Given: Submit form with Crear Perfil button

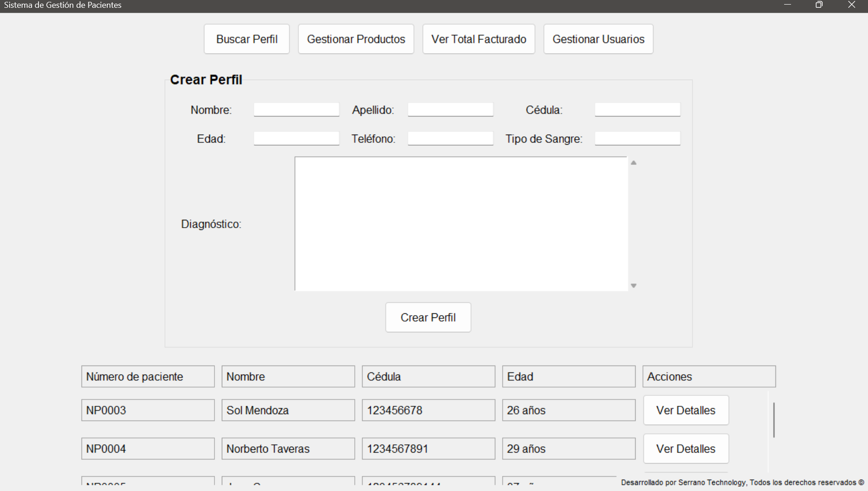Looking at the screenshot, I should tap(428, 317).
